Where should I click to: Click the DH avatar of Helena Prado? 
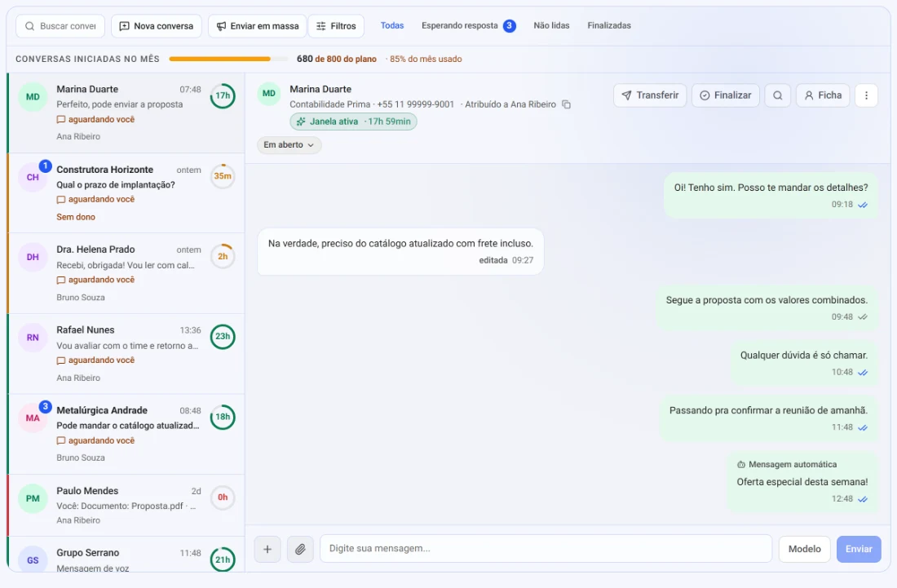pyautogui.click(x=33, y=258)
